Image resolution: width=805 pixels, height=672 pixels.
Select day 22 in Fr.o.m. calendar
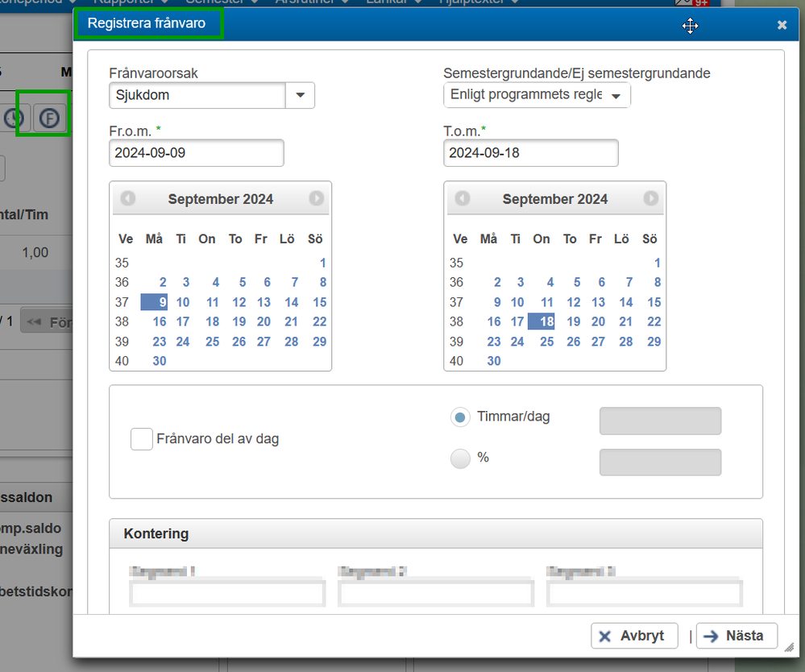tap(319, 321)
